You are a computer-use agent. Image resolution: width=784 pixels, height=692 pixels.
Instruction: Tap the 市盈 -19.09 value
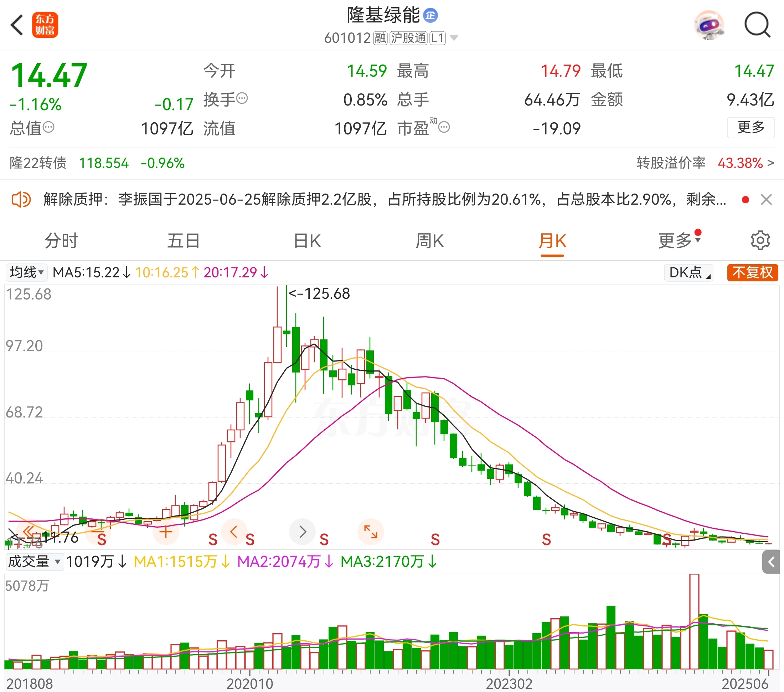pyautogui.click(x=557, y=129)
